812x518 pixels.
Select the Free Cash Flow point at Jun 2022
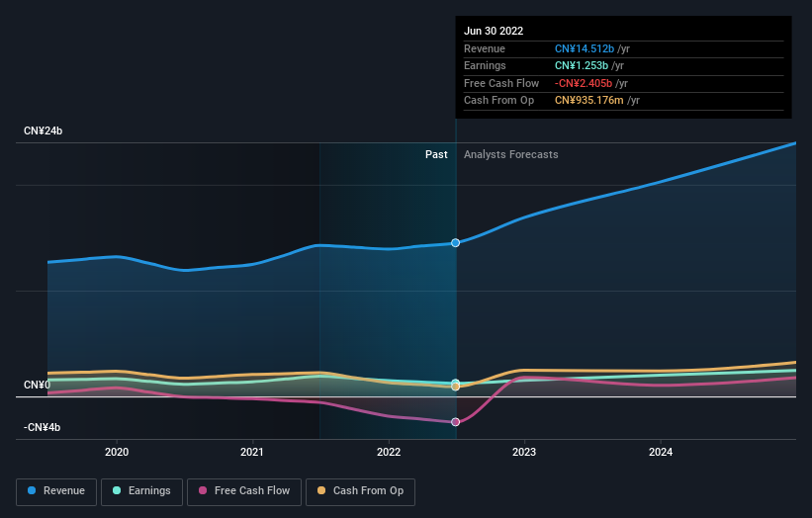455,422
